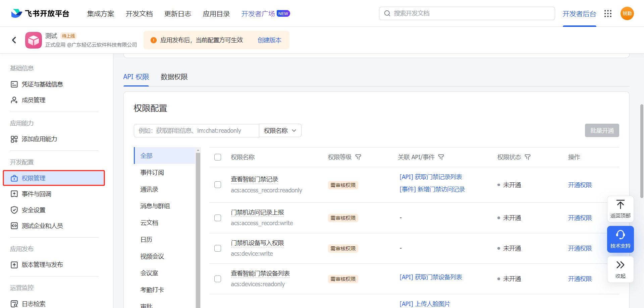Open 更新日志 in top navigation

(x=178, y=14)
